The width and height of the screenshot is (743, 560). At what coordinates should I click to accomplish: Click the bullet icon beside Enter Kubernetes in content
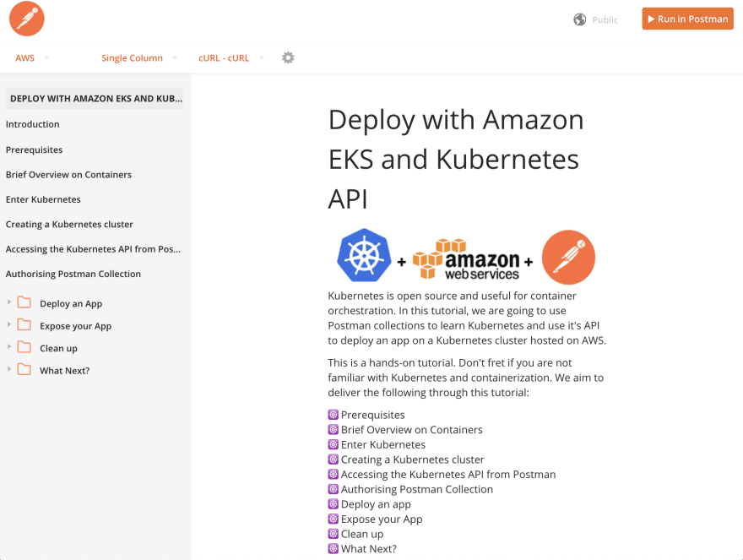click(x=334, y=445)
